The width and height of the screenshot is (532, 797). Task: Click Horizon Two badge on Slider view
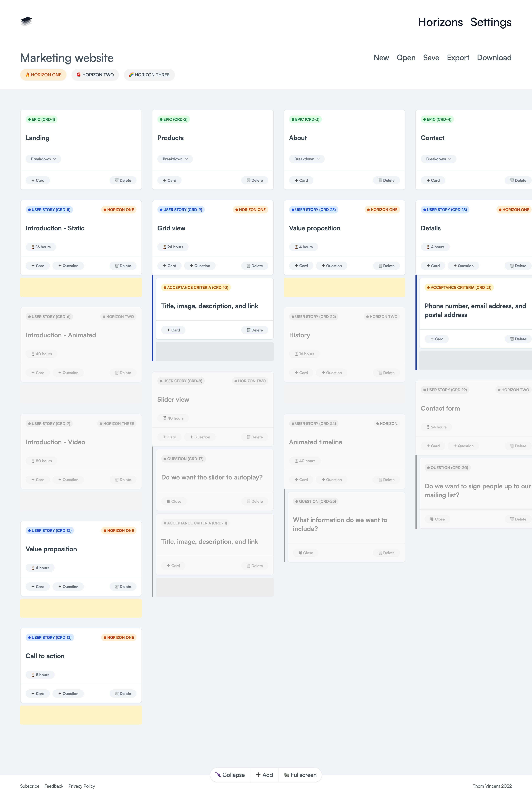click(250, 381)
